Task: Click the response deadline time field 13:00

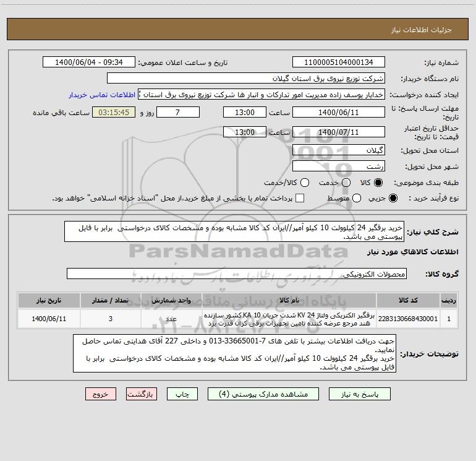Action: 245,113
